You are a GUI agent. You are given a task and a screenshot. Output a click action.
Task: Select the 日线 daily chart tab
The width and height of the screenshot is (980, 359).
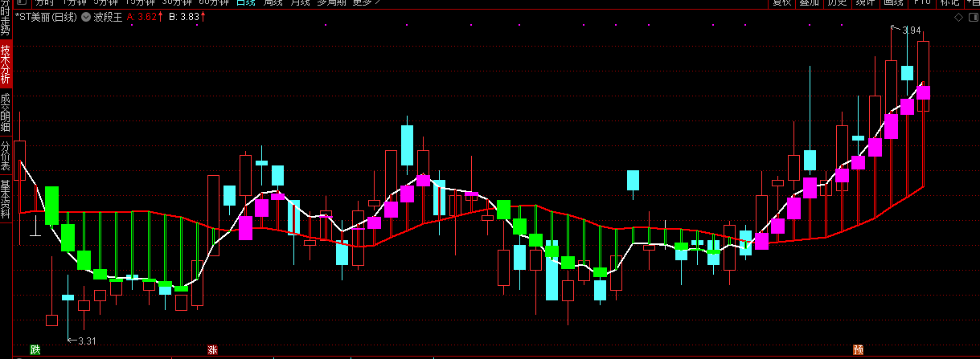click(x=246, y=2)
